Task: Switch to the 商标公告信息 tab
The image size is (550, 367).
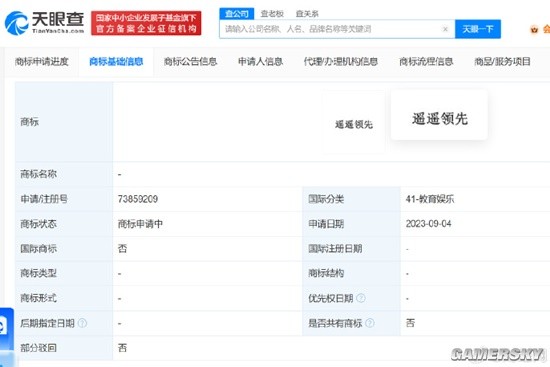Action: tap(190, 62)
